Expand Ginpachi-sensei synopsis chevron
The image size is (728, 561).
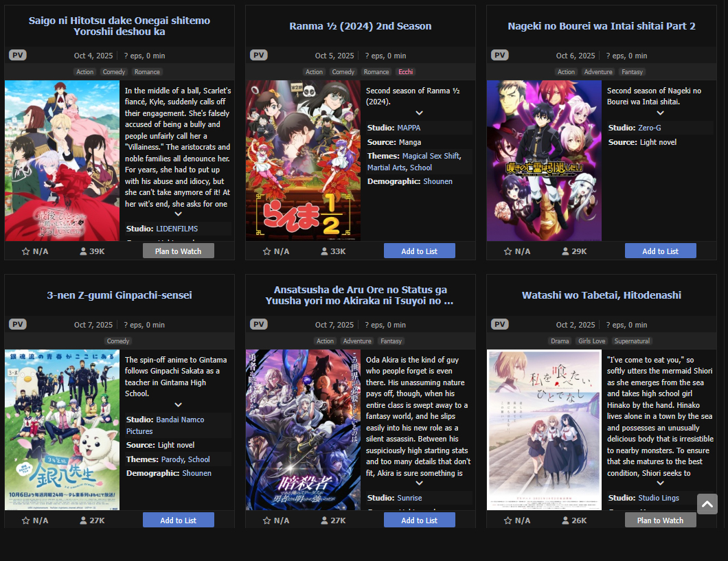click(x=178, y=404)
